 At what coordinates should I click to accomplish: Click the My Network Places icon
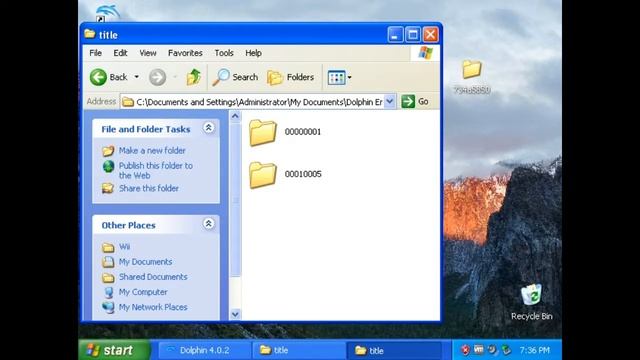click(108, 307)
